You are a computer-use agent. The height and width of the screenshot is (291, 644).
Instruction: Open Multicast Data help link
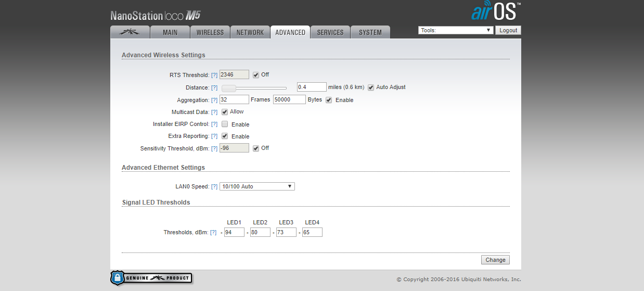pyautogui.click(x=214, y=112)
